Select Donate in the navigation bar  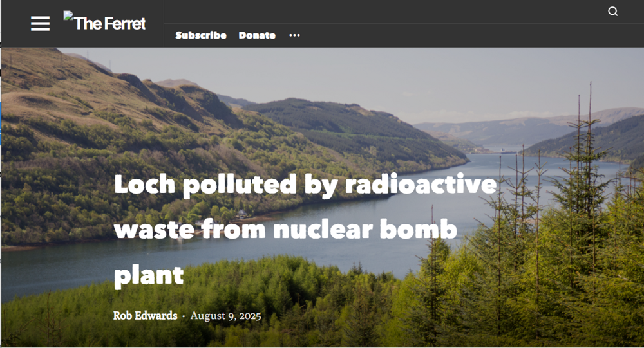pyautogui.click(x=257, y=35)
